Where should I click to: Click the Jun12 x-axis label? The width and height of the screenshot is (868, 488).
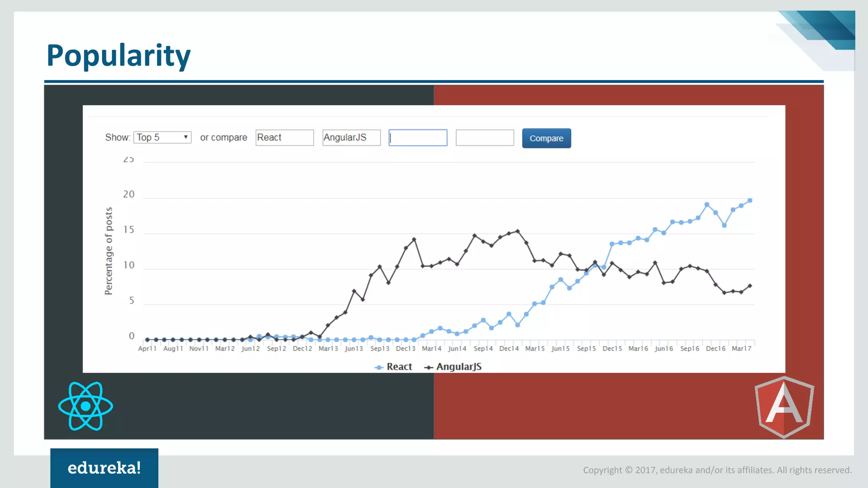pyautogui.click(x=250, y=348)
